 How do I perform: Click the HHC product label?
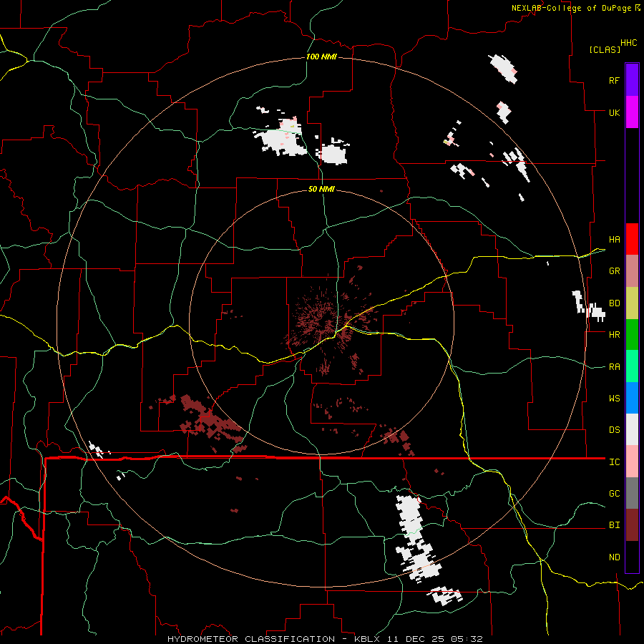629,43
